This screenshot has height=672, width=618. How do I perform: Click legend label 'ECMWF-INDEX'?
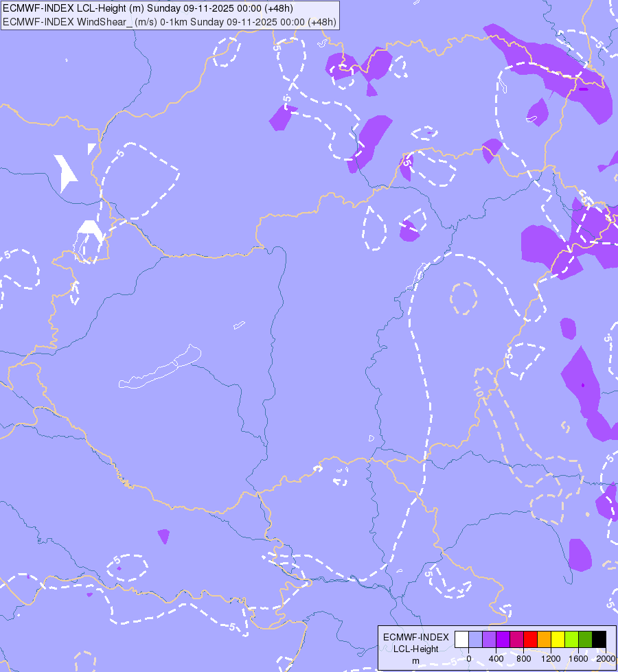tap(416, 637)
